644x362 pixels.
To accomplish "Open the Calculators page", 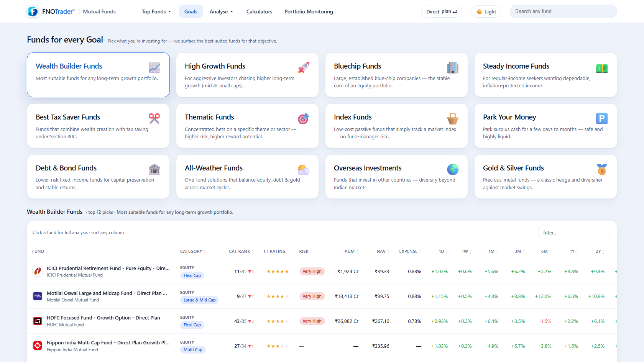I will pos(259,11).
